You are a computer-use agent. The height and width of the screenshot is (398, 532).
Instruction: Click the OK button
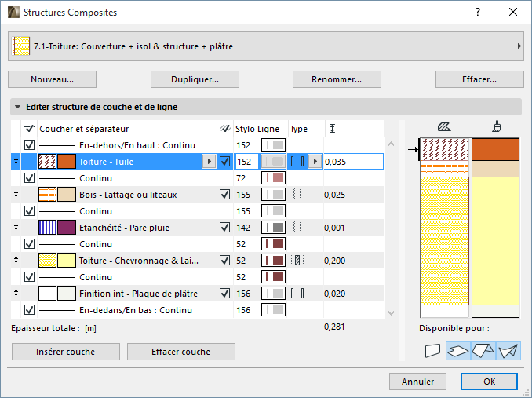[489, 382]
